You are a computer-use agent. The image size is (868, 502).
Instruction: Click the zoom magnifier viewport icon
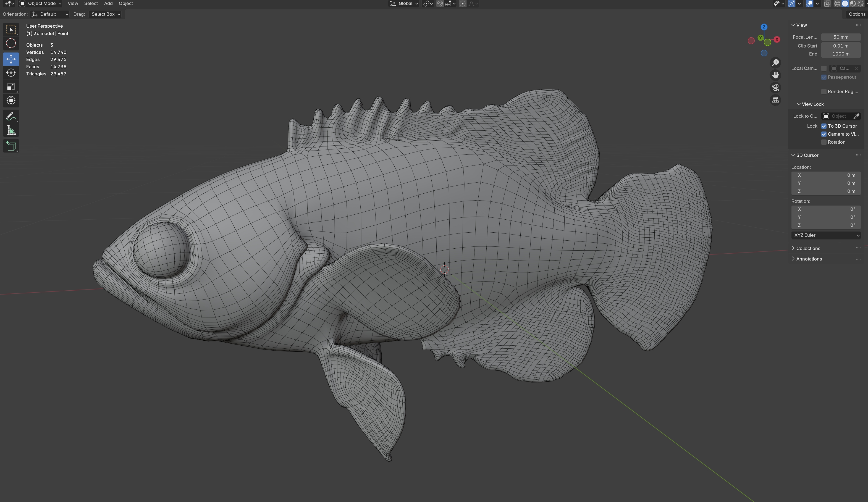775,63
